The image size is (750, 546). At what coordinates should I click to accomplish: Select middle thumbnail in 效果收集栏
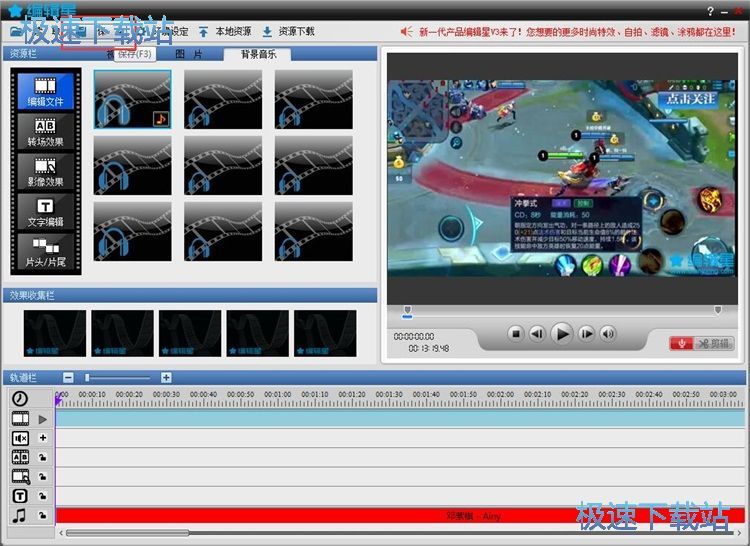pyautogui.click(x=190, y=333)
